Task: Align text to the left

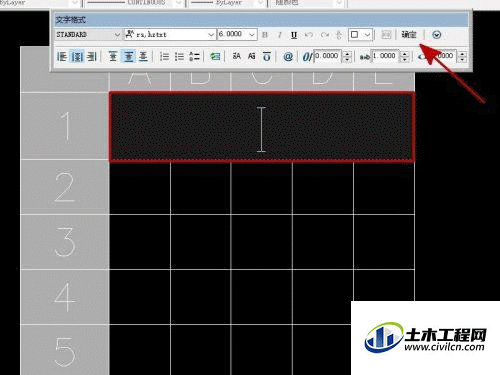Action: click(x=62, y=56)
